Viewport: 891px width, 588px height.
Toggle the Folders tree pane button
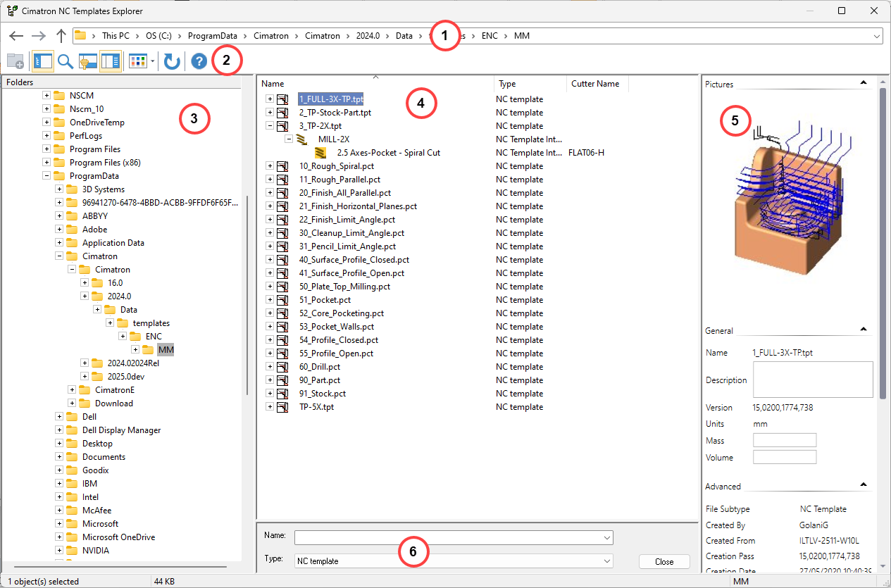pyautogui.click(x=42, y=62)
